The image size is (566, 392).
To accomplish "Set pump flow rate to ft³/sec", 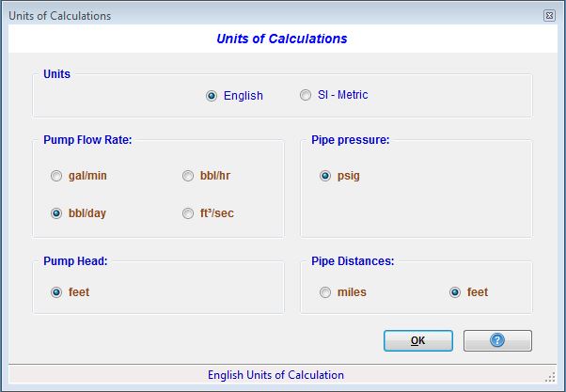I will [x=188, y=213].
